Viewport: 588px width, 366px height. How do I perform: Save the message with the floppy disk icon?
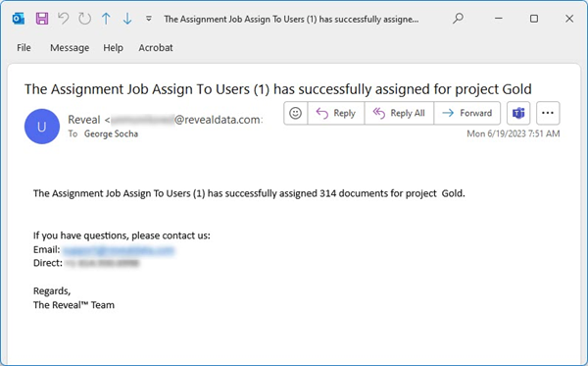tap(42, 19)
